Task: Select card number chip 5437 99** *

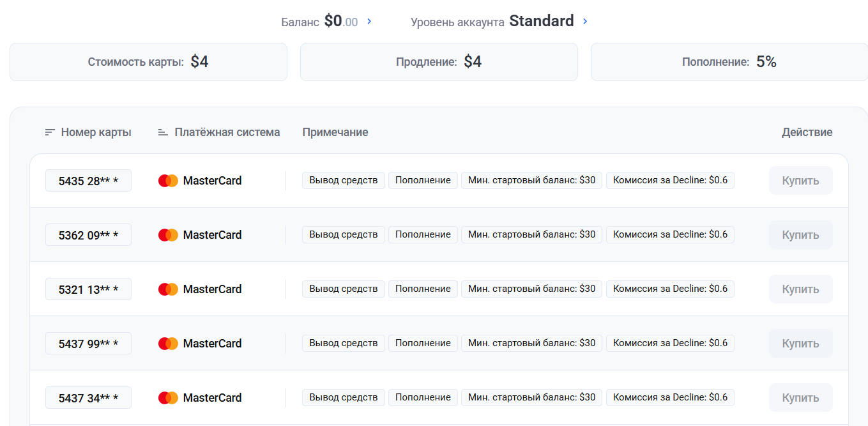Action: (88, 344)
